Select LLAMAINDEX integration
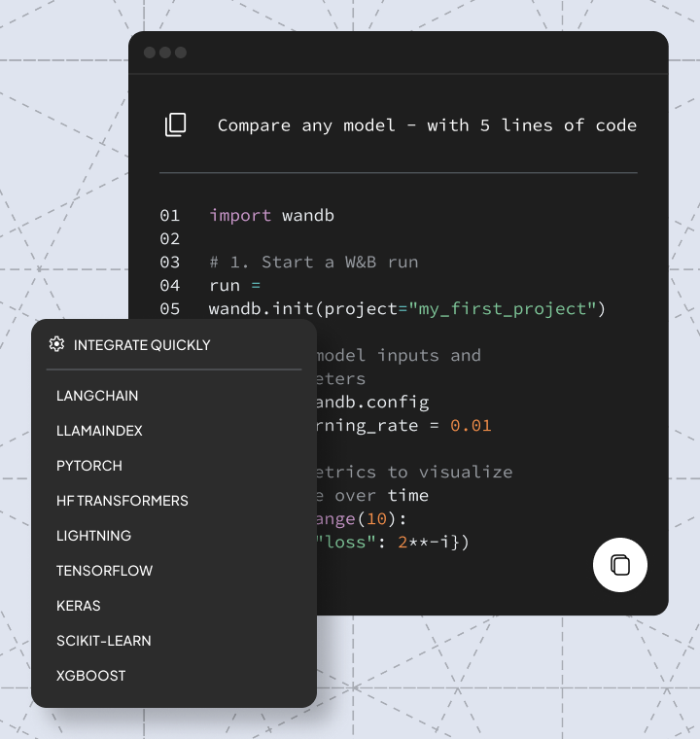The image size is (700, 739). pyautogui.click(x=99, y=431)
